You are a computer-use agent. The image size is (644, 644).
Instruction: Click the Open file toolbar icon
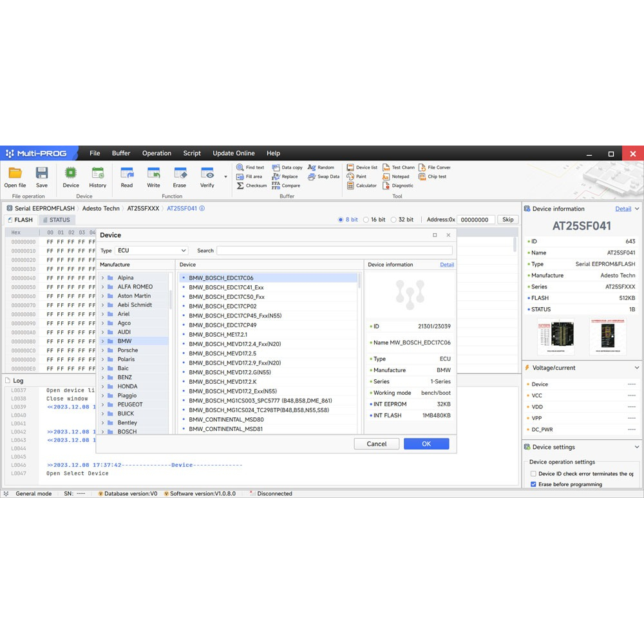pyautogui.click(x=15, y=174)
